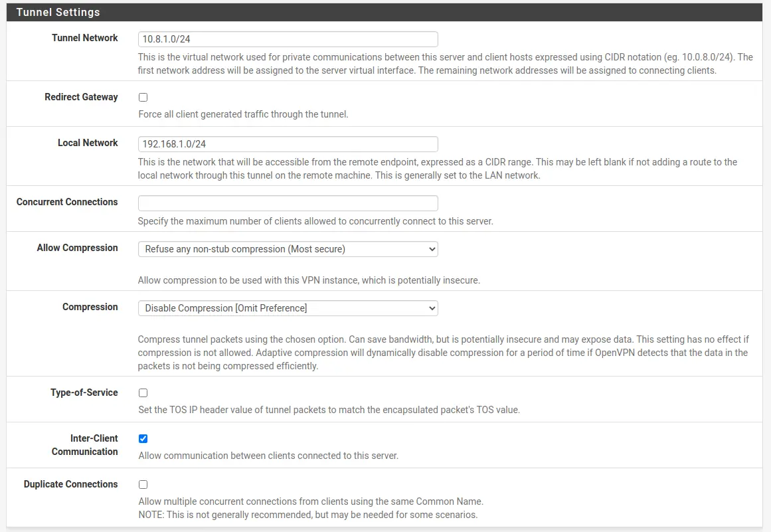Click the empty Concurrent Connections field
Viewport: 771px width, 532px height.
[x=288, y=203]
